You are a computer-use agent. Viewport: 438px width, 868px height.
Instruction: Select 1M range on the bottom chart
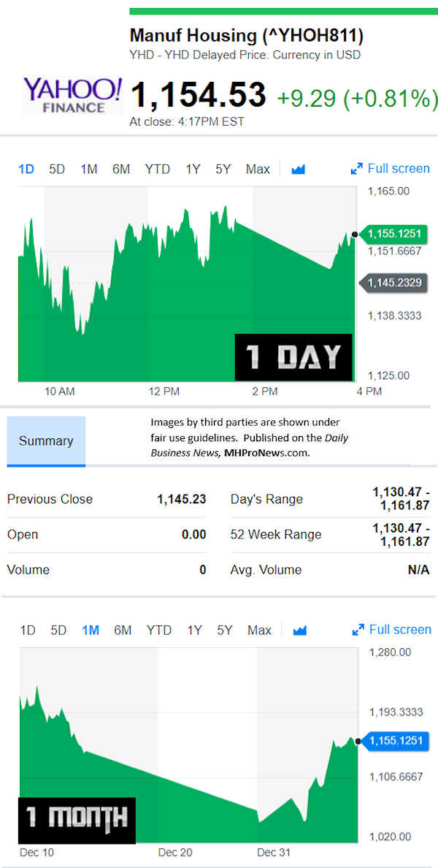(91, 631)
